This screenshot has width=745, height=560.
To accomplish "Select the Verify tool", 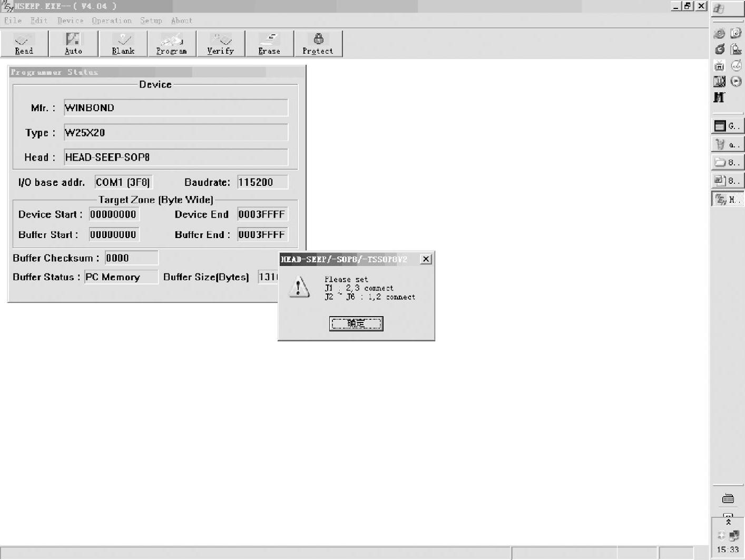I will click(x=221, y=44).
